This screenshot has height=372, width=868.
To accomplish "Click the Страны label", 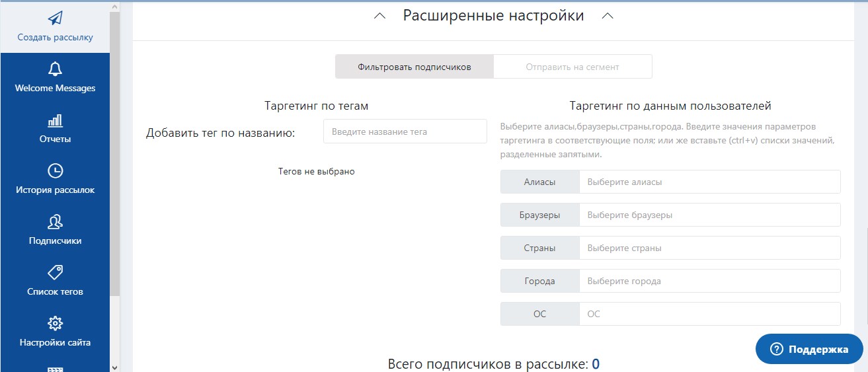I will click(539, 248).
